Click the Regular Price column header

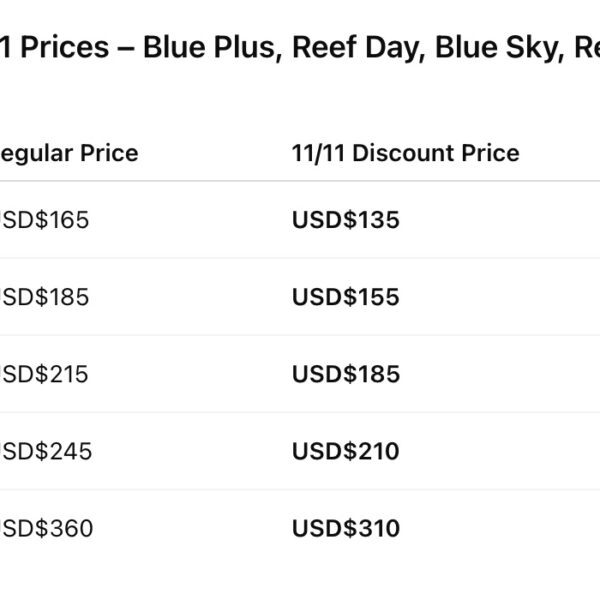click(x=68, y=153)
